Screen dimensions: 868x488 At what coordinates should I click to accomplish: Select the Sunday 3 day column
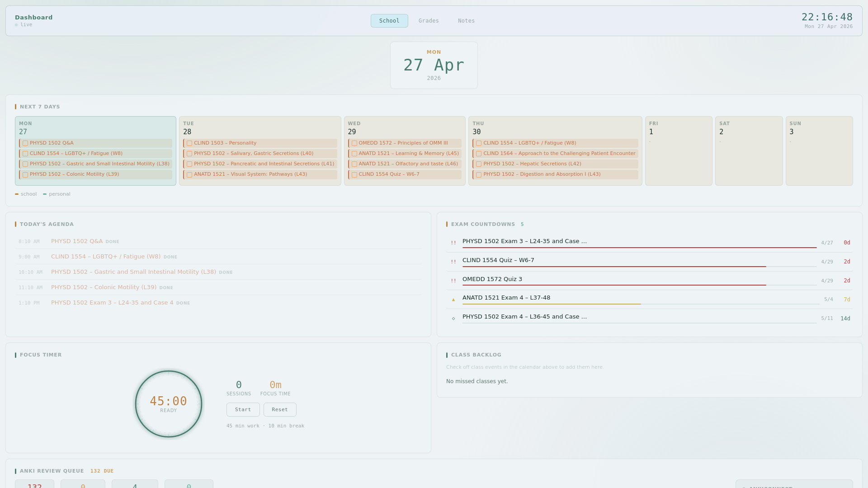tap(819, 151)
